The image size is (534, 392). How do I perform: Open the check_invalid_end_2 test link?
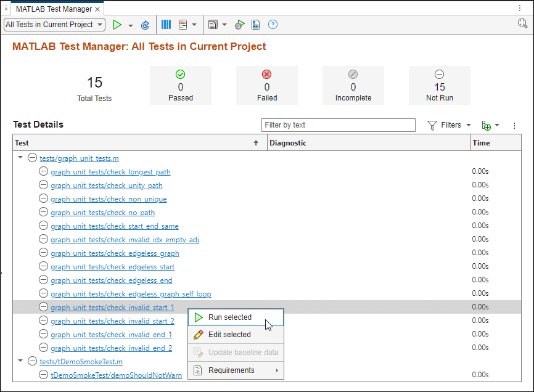pos(112,348)
